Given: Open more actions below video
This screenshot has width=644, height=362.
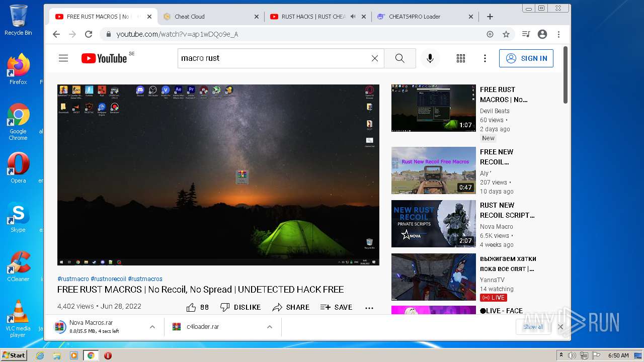Looking at the screenshot, I should 369,308.
